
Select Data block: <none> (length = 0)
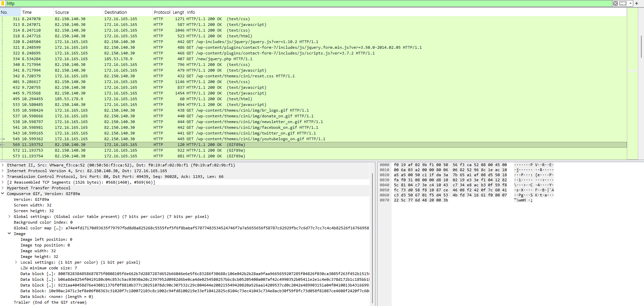pos(57,297)
